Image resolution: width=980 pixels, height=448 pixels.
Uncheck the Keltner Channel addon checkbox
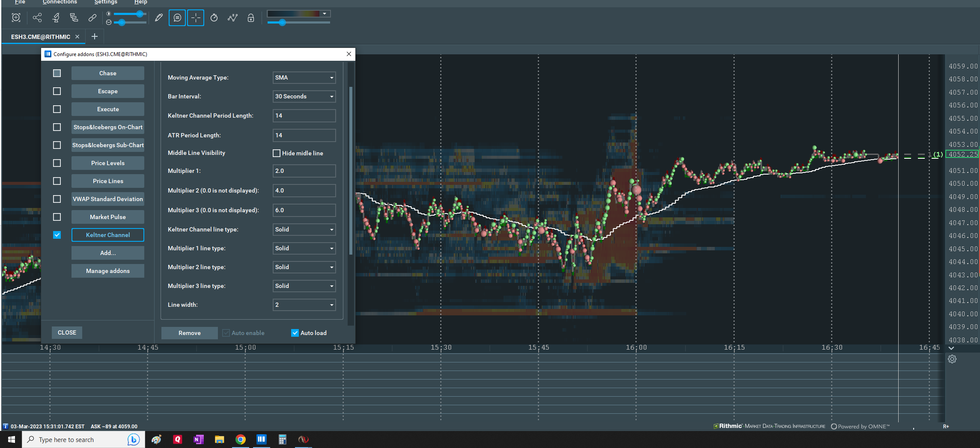(x=57, y=235)
